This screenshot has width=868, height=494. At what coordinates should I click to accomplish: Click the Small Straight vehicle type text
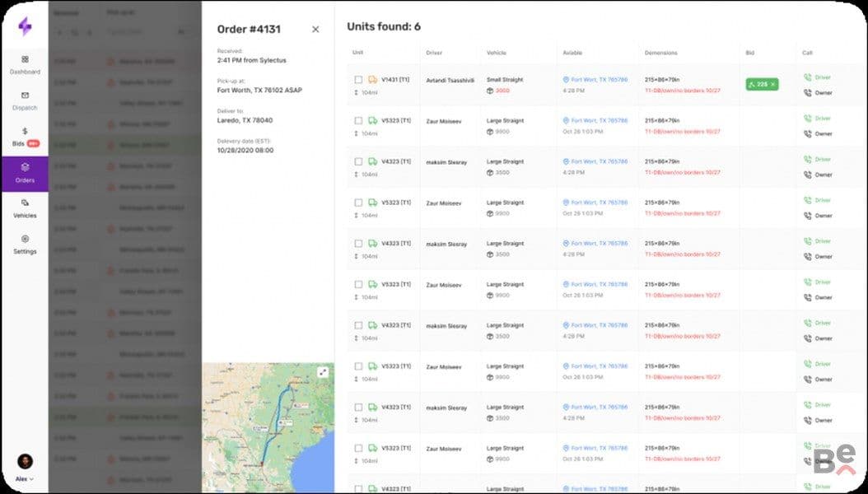tap(505, 80)
